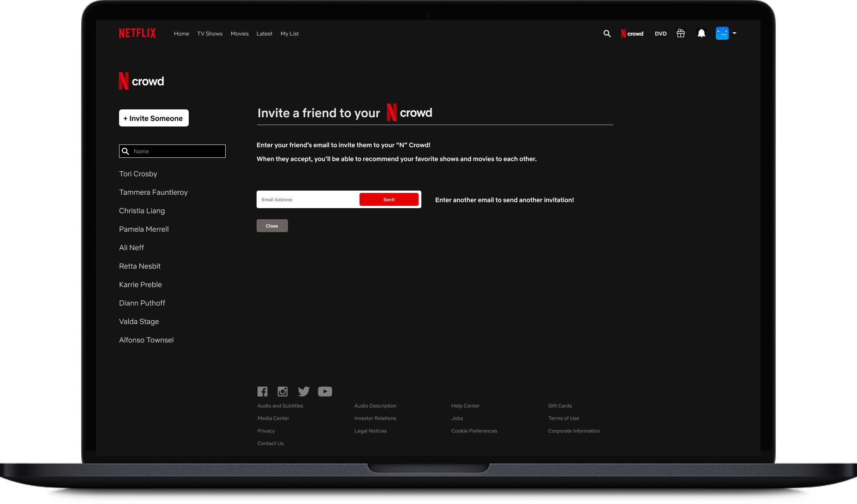
Task: Open the Cookie Preferences link
Action: click(x=474, y=431)
